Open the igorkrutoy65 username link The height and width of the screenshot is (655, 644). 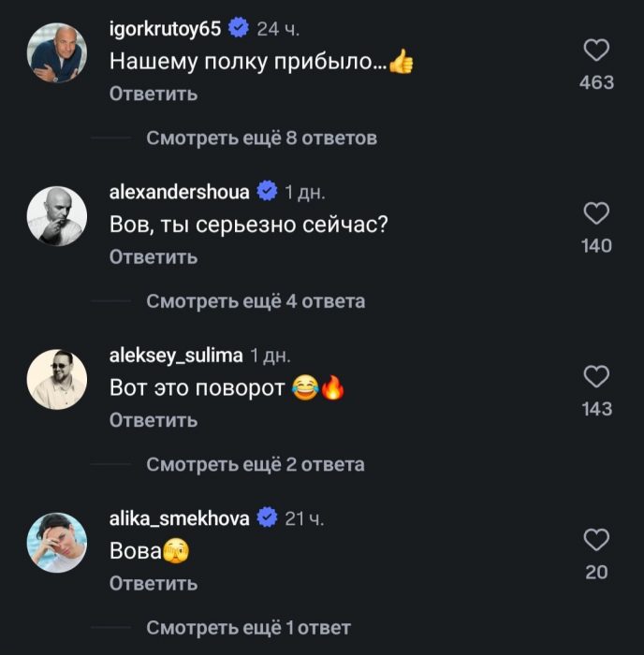(166, 29)
